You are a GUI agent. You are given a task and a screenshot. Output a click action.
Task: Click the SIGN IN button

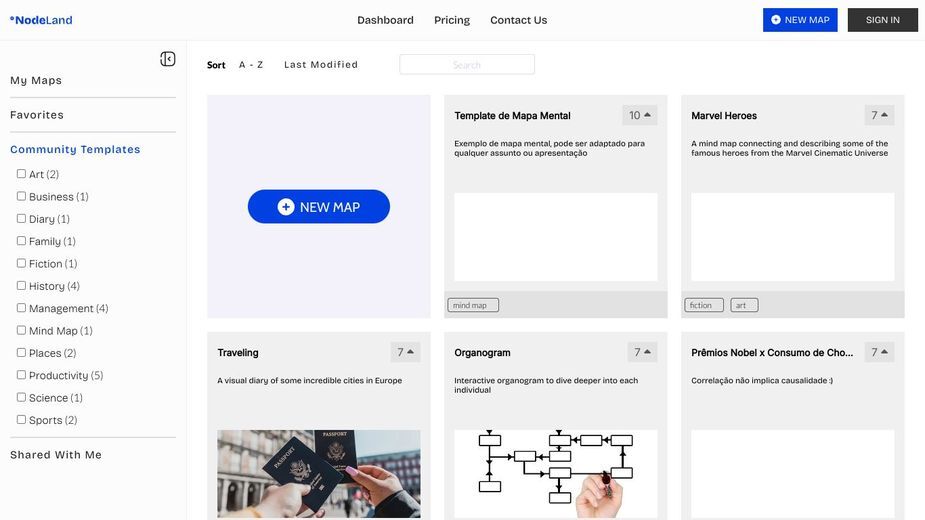point(883,20)
